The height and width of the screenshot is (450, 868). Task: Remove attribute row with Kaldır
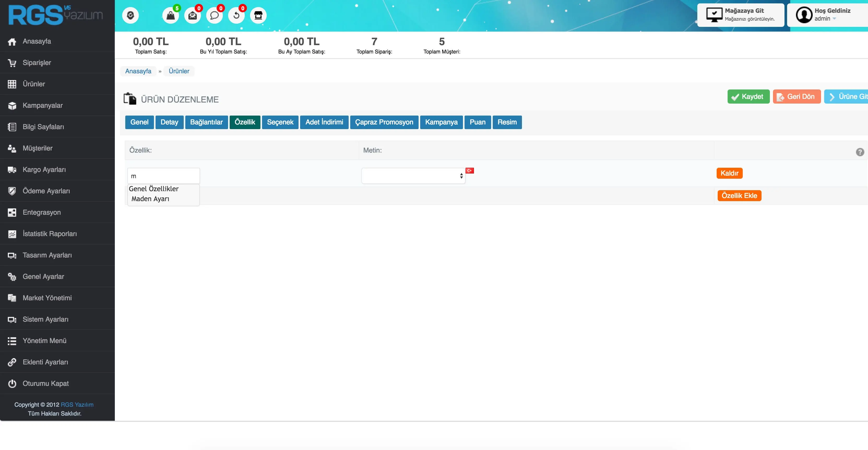(729, 173)
